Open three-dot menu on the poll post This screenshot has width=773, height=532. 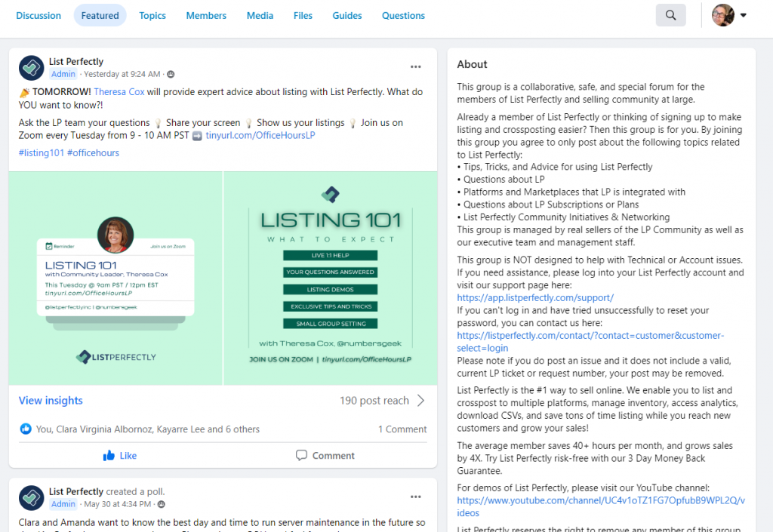(416, 497)
